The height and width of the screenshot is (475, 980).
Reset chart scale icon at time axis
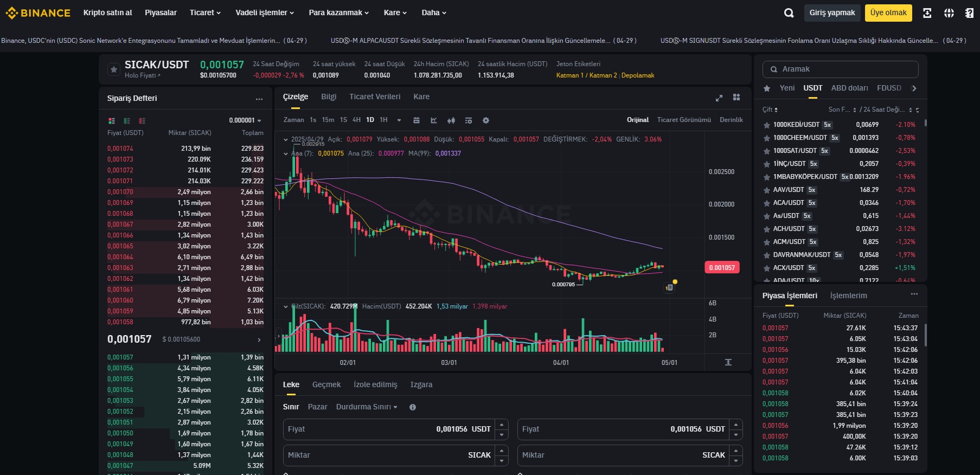[728, 362]
